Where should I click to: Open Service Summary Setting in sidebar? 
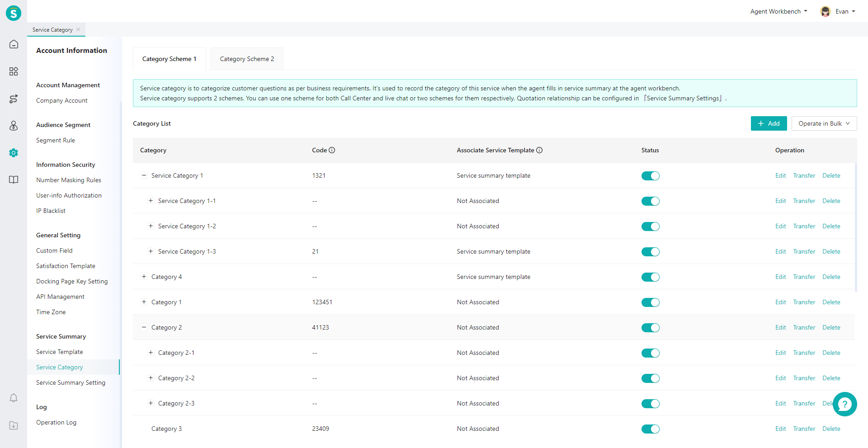click(x=71, y=382)
